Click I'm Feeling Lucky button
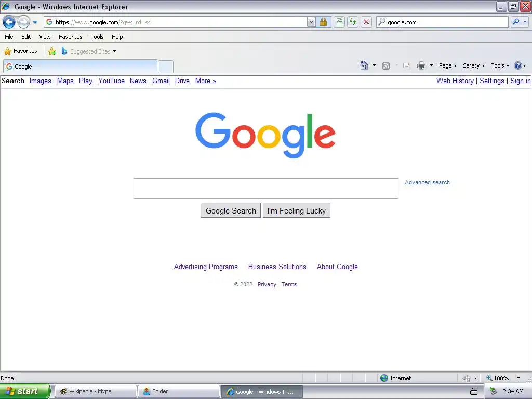532x399 pixels. click(x=297, y=211)
